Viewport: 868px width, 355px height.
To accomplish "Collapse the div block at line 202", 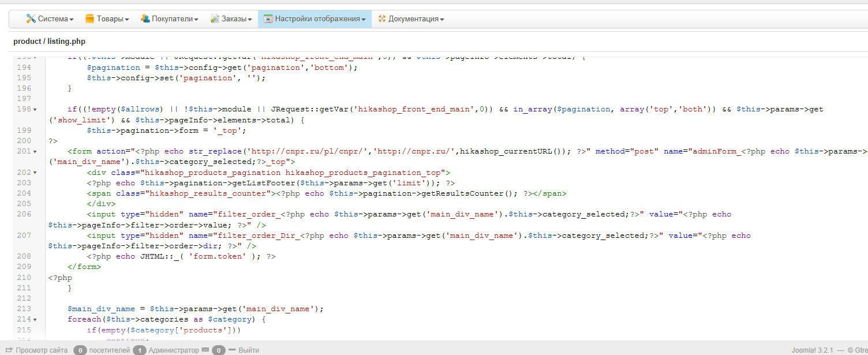I will (35, 173).
